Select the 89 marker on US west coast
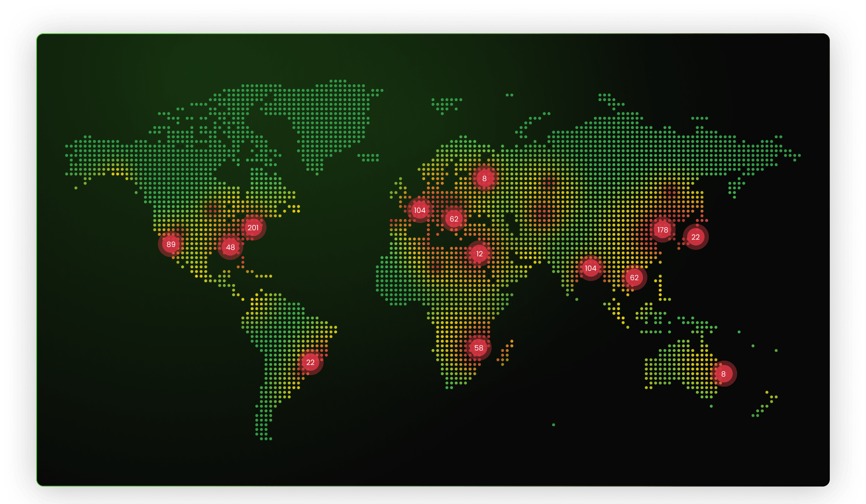This screenshot has width=866, height=504. (171, 244)
